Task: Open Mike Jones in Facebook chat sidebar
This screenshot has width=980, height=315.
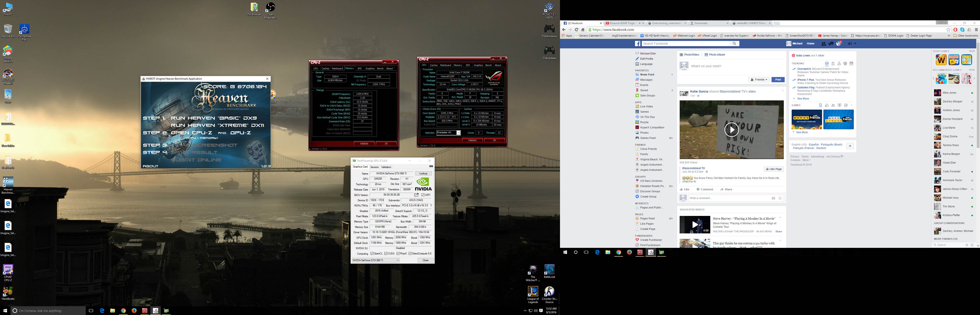Action: 953,93
